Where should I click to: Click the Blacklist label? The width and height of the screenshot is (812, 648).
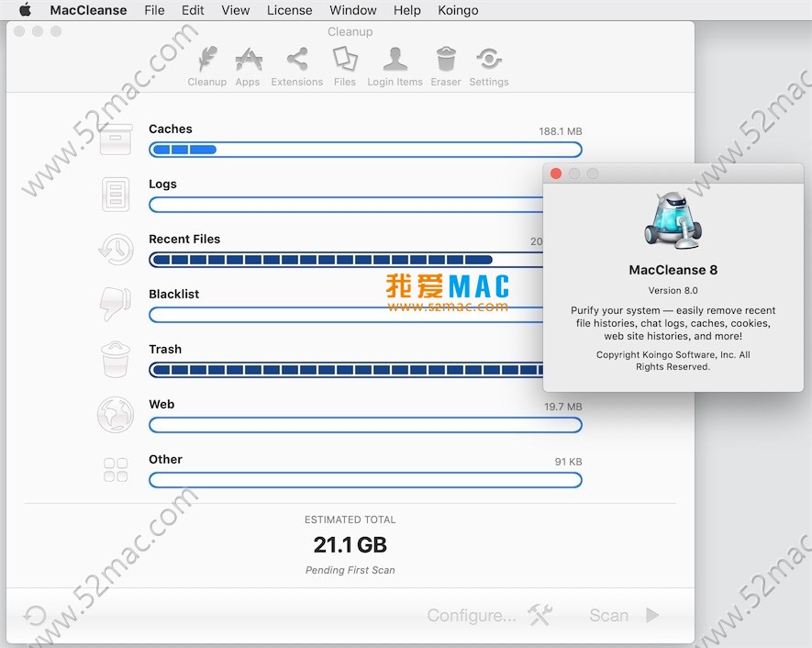pyautogui.click(x=174, y=295)
